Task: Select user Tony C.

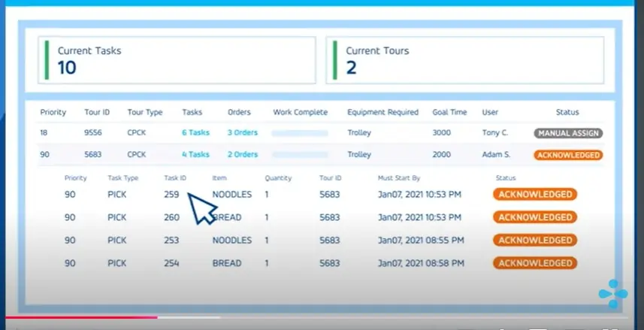Action: pyautogui.click(x=495, y=133)
